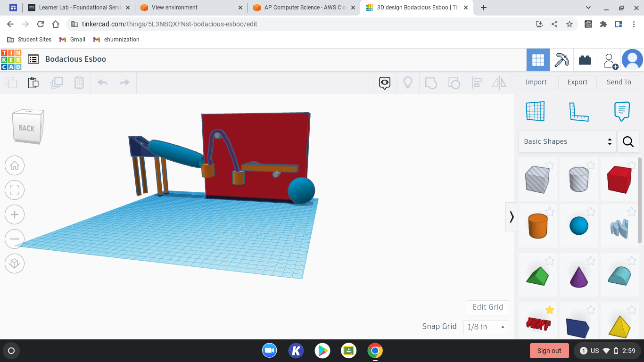Undo the last action
Image resolution: width=644 pixels, height=362 pixels.
102,82
